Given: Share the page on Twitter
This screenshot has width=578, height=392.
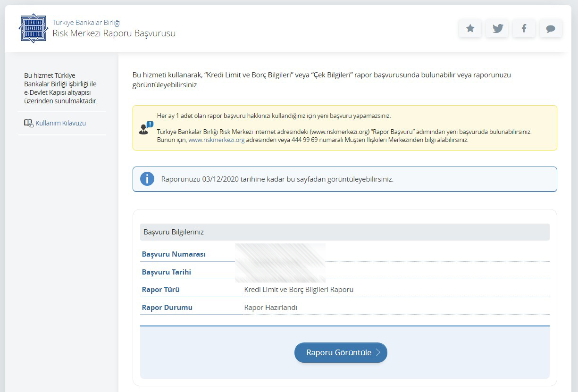Looking at the screenshot, I should 497,29.
